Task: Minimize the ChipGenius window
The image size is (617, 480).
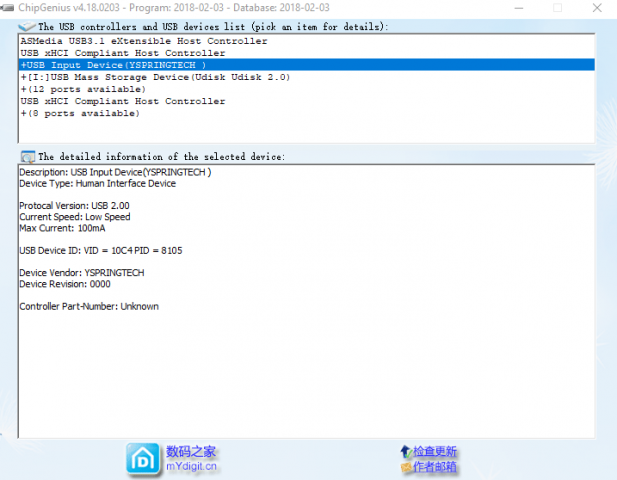Action: (x=519, y=8)
